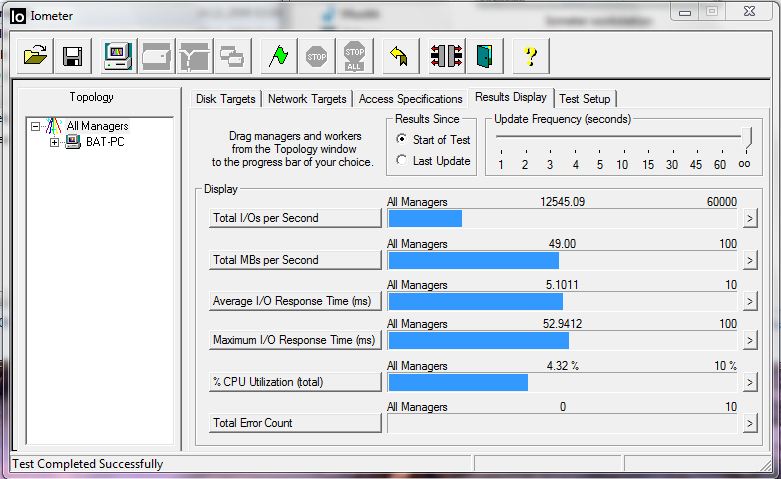Viewport: 781px width, 479px height.
Task: Click the Update Frequency slider thumb
Action: [x=747, y=137]
